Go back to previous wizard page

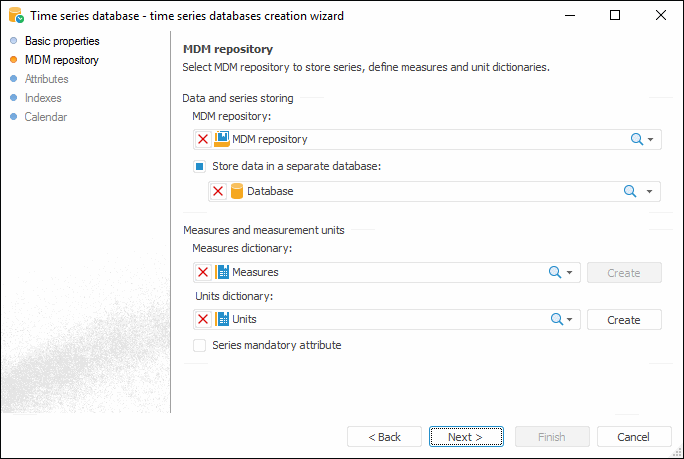click(x=384, y=437)
